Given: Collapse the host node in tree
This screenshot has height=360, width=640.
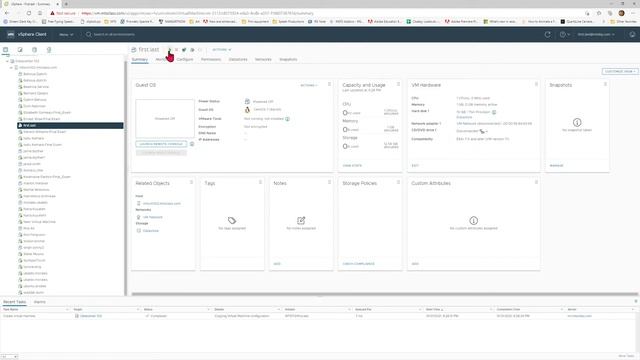Looking at the screenshot, I should [11, 68].
